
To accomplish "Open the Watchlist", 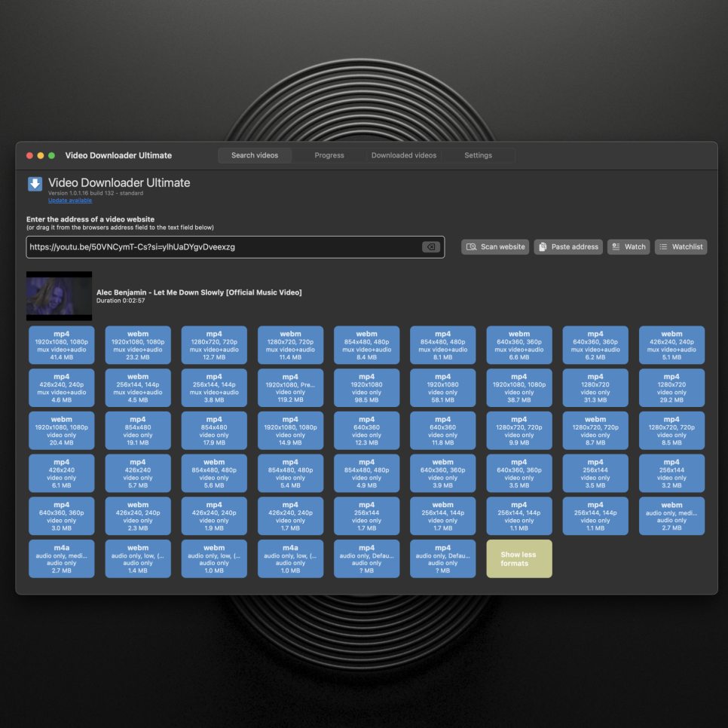I will [x=681, y=247].
